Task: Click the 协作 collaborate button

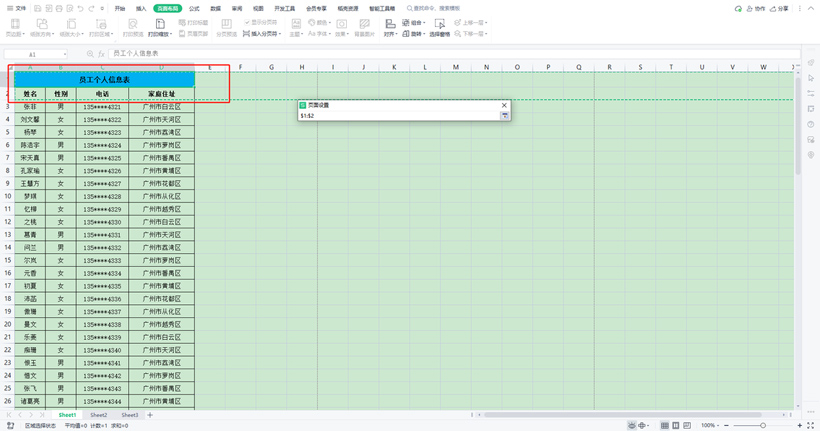Action: tap(755, 8)
